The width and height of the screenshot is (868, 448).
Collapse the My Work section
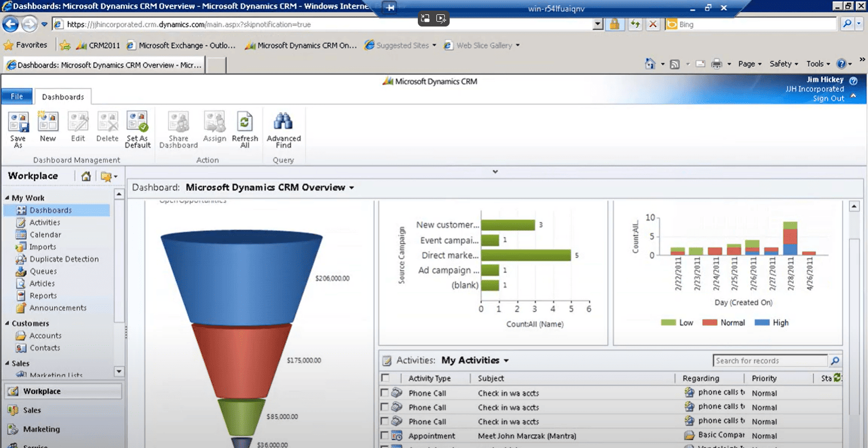tap(7, 198)
